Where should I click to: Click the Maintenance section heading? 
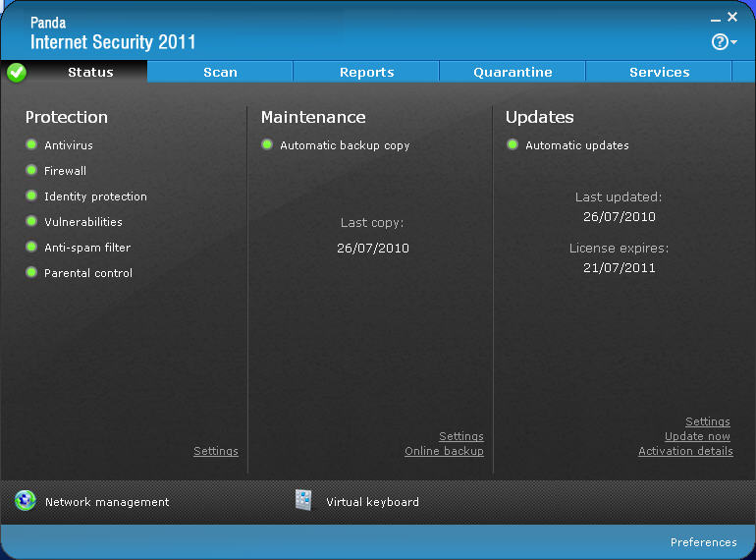(313, 117)
